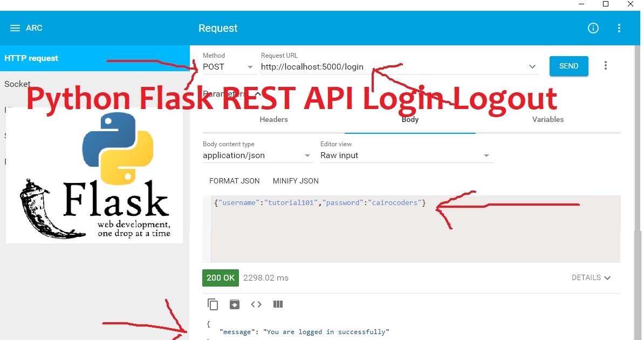Screen dimensions: 644x340
Task: View response as source code using </> icon
Action: coord(256,304)
